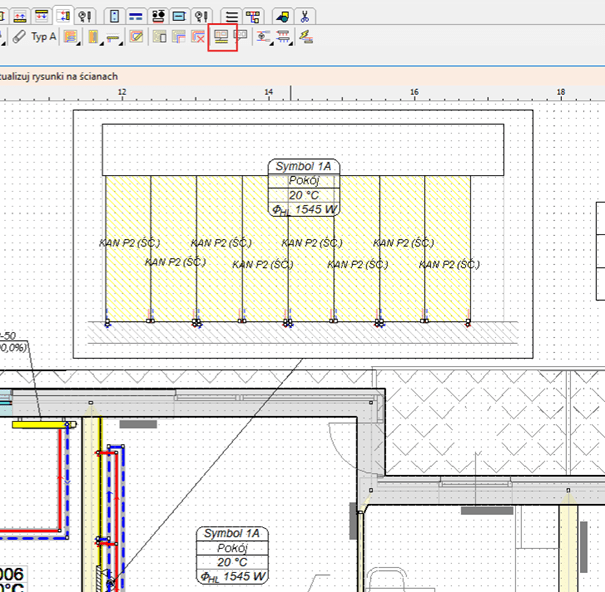Viewport: 605px width, 592px height.
Task: Select the scissors cut tool icon
Action: pyautogui.click(x=305, y=16)
